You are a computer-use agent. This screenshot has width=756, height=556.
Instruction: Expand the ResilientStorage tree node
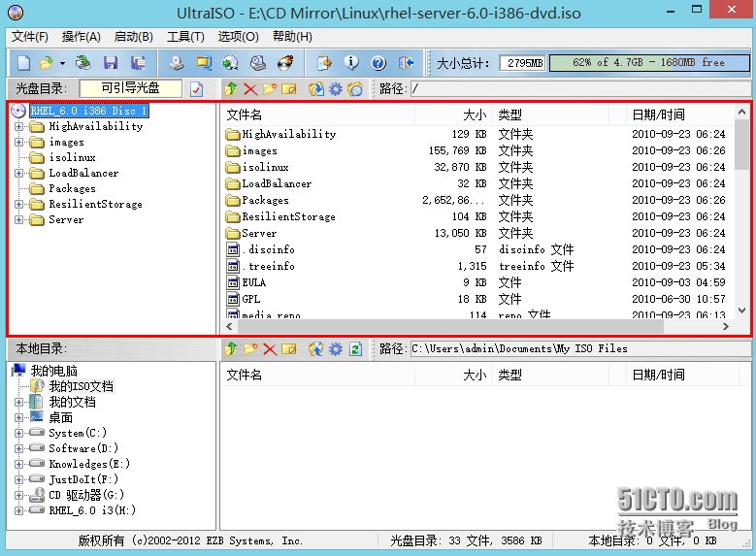coord(18,204)
